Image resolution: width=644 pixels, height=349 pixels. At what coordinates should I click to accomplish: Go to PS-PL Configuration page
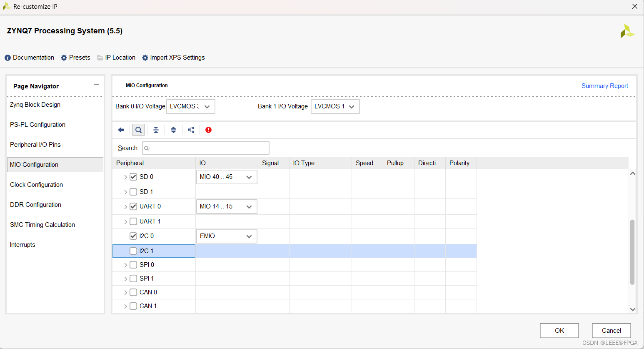coord(37,125)
